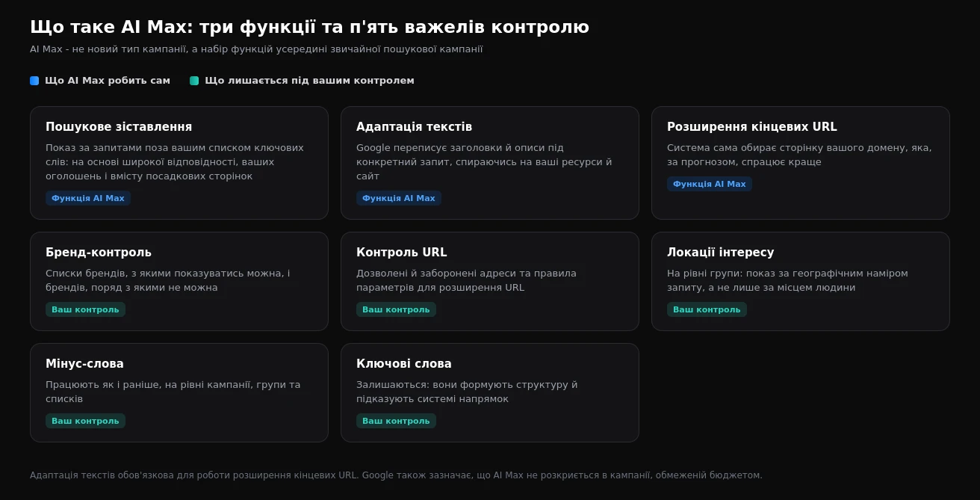This screenshot has width=980, height=500.
Task: Select the 'Контроль URL' card title
Action: tap(401, 253)
